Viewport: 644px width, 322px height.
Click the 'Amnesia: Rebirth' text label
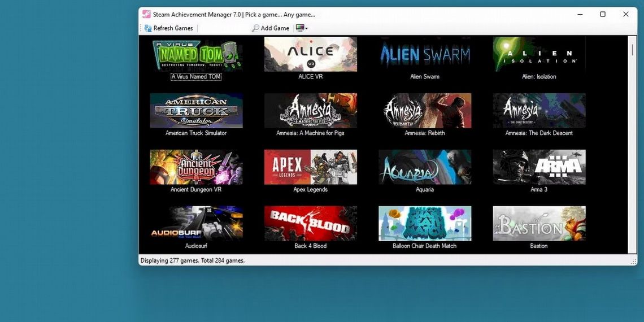[x=425, y=133]
